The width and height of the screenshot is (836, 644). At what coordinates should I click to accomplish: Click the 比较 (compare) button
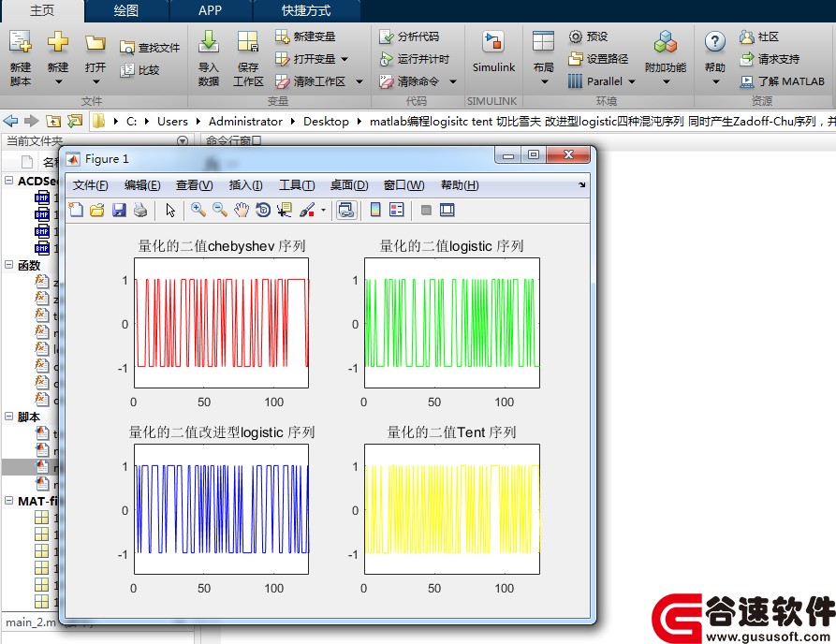[x=139, y=70]
